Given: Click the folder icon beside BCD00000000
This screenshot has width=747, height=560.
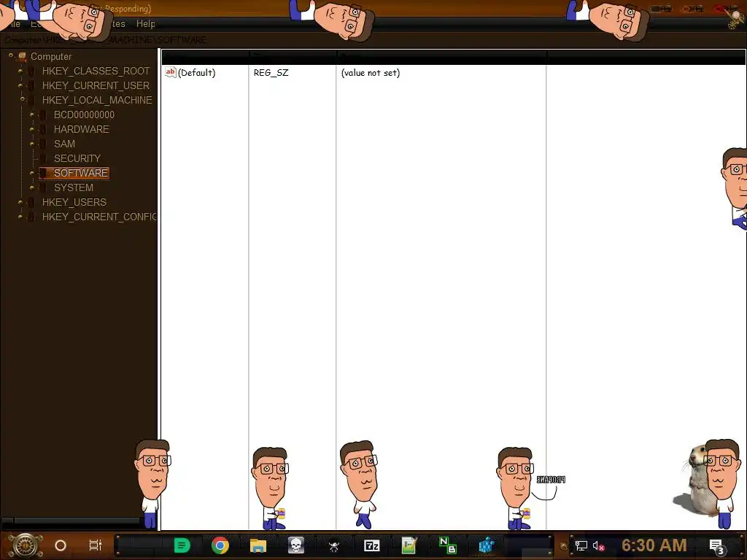Looking at the screenshot, I should click(43, 114).
